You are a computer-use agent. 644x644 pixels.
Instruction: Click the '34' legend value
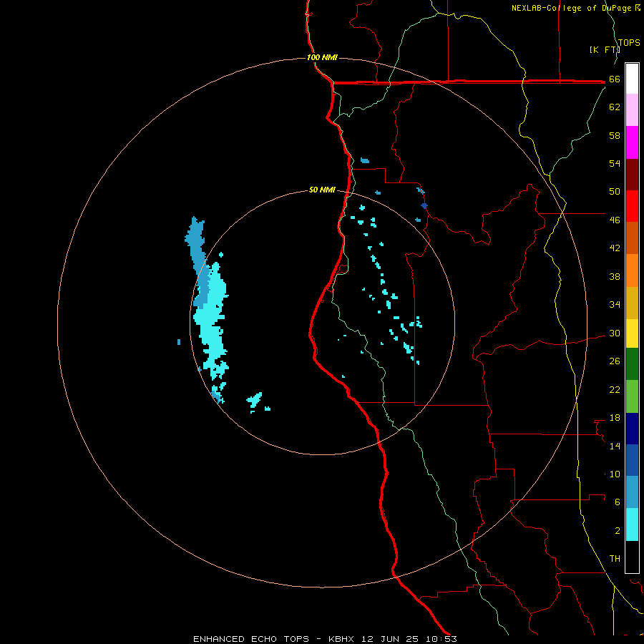point(615,305)
